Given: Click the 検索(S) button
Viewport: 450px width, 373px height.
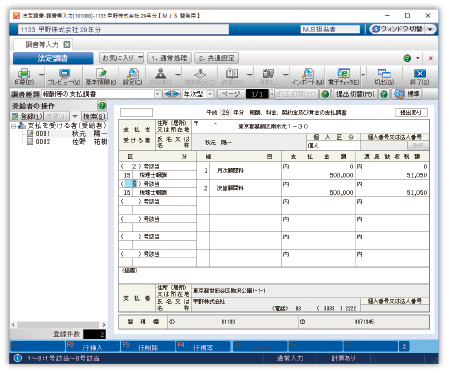Looking at the screenshot, I should [x=94, y=117].
